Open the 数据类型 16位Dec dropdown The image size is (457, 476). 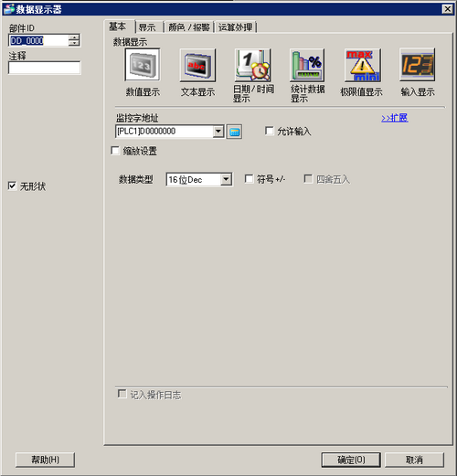tap(226, 179)
